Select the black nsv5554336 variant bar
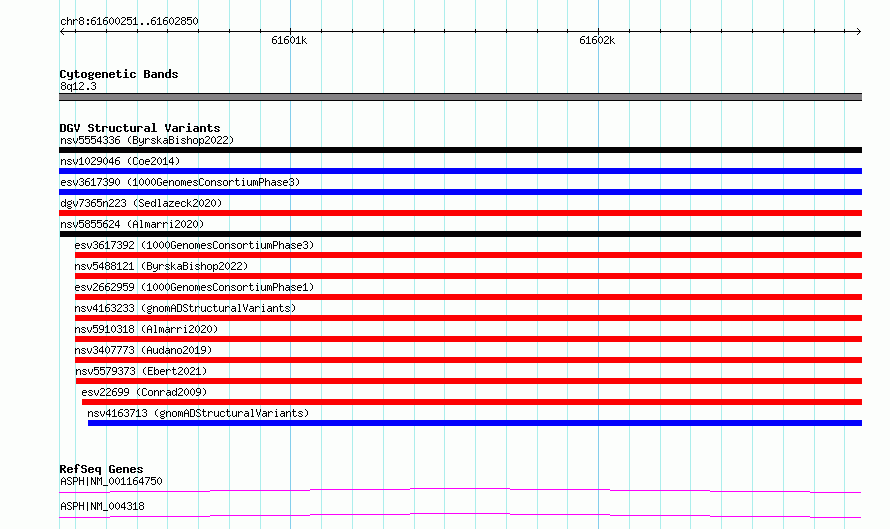 tap(460, 150)
